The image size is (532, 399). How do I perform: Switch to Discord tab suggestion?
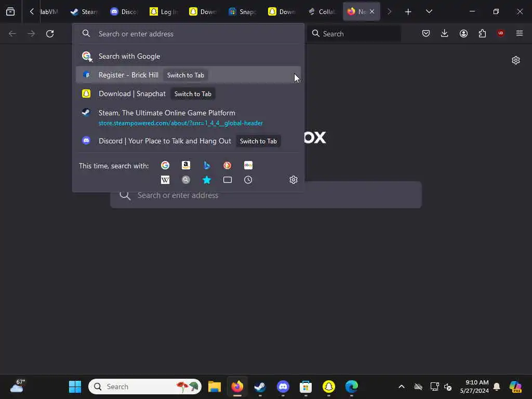pos(188,141)
